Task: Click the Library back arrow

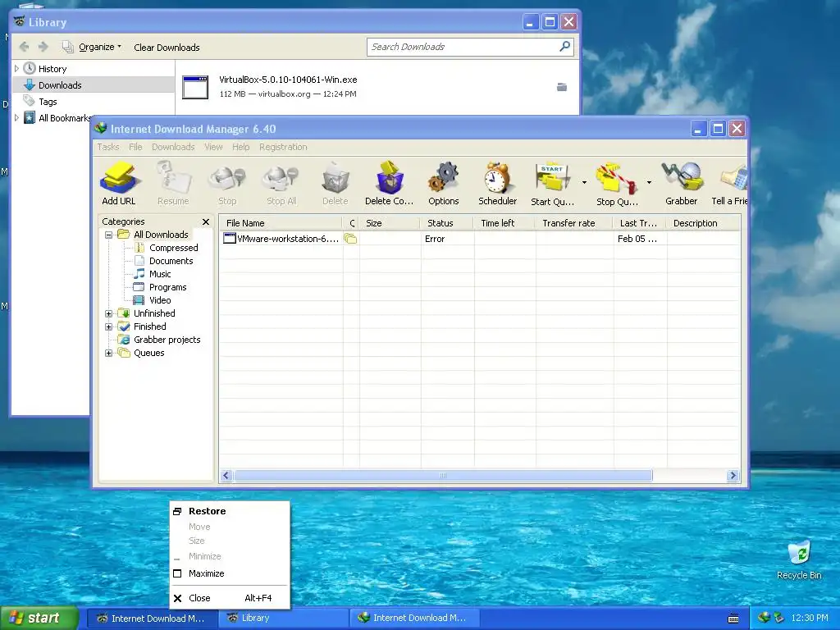Action: pyautogui.click(x=24, y=47)
